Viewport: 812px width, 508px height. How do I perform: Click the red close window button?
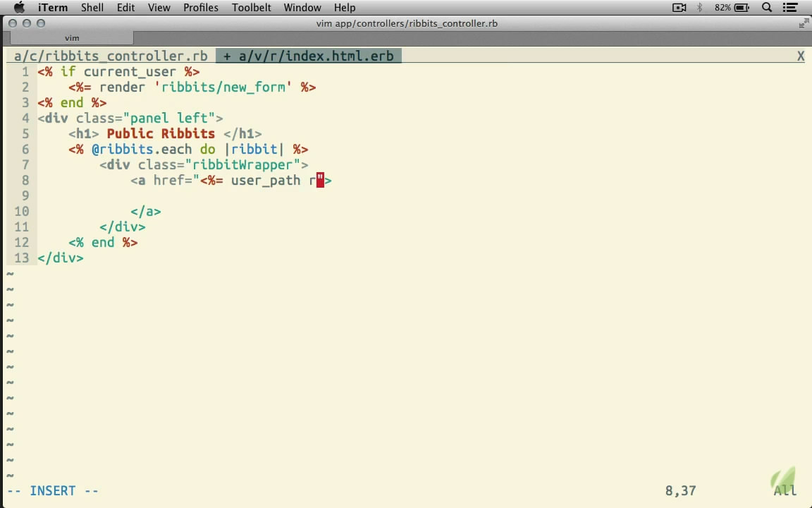pyautogui.click(x=13, y=23)
